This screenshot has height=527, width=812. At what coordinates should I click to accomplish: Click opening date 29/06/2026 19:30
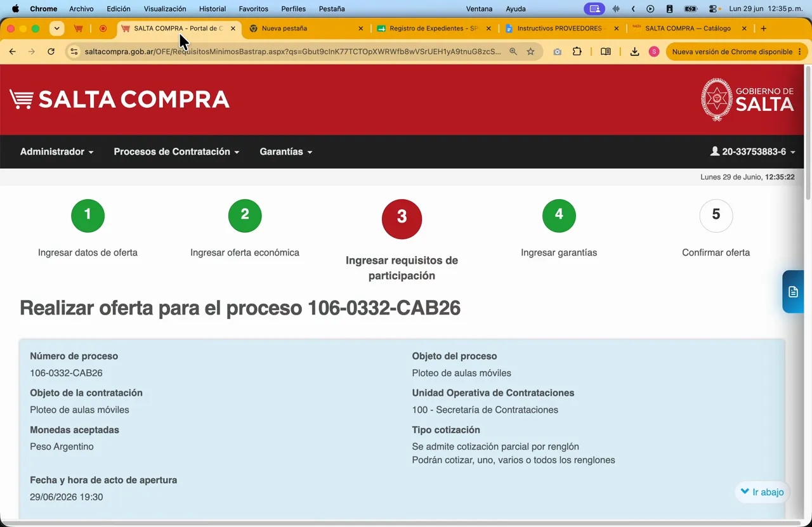click(x=66, y=497)
